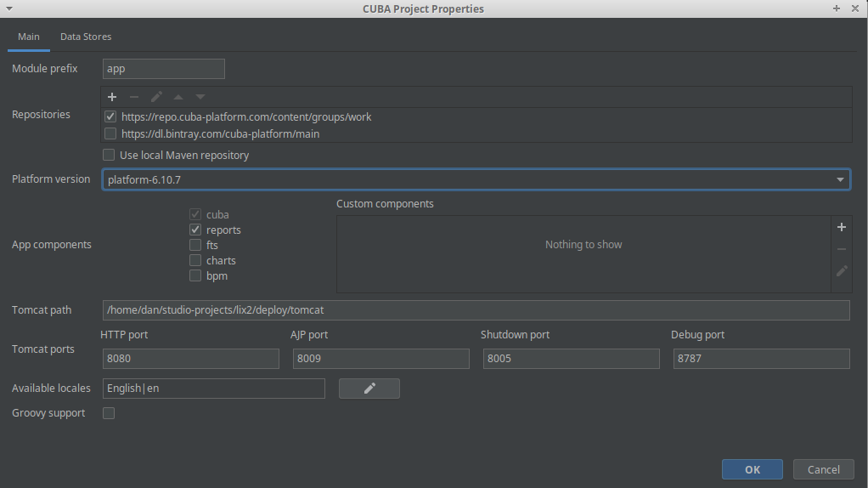Screen dimensions: 868x488
Task: Switch to the Main tab
Action: [x=29, y=37]
